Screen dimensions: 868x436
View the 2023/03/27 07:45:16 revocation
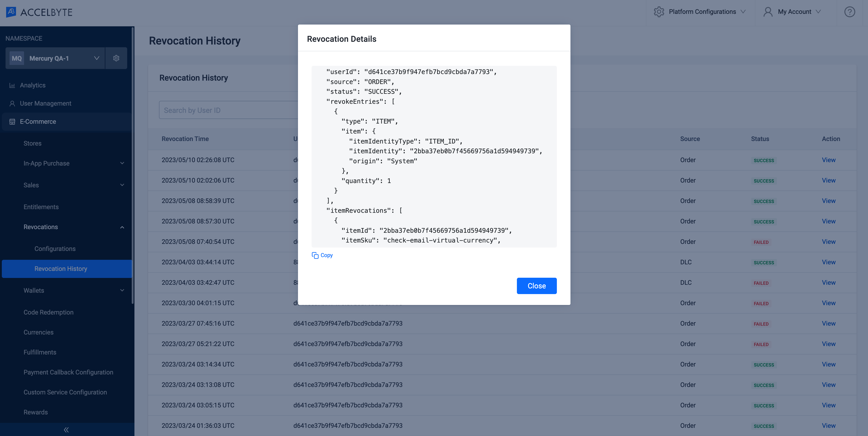point(828,323)
